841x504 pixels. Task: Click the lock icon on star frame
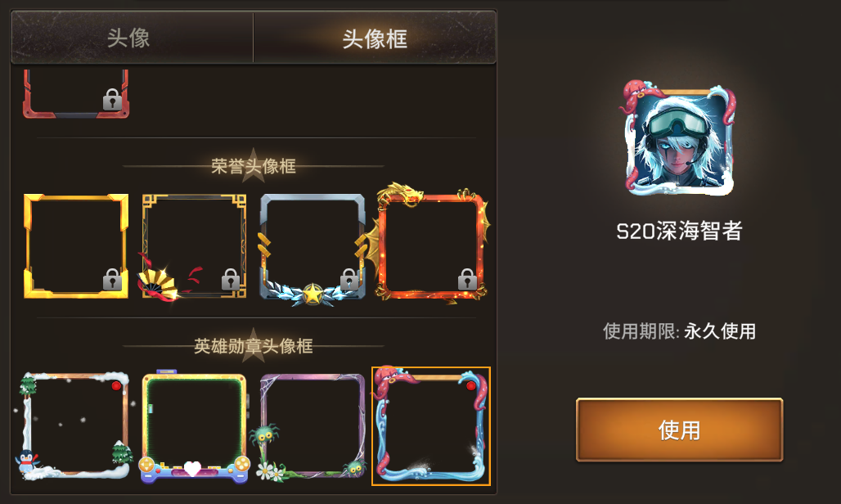click(349, 279)
